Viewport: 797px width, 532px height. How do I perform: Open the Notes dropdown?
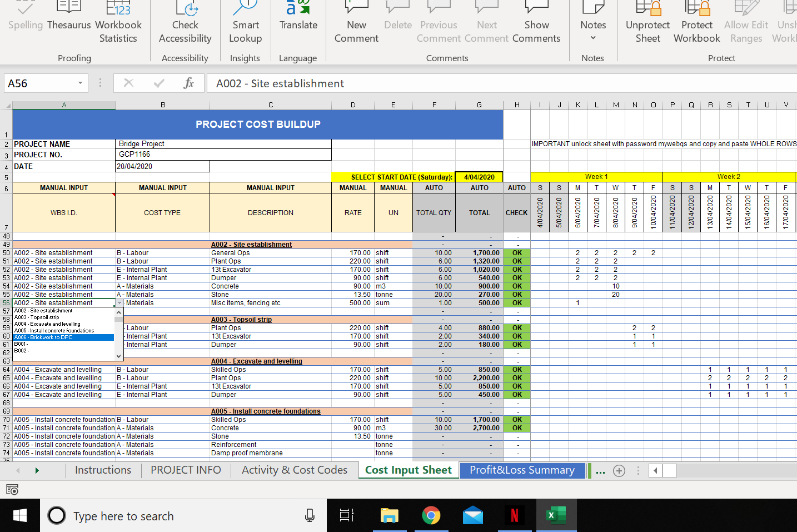(x=593, y=38)
